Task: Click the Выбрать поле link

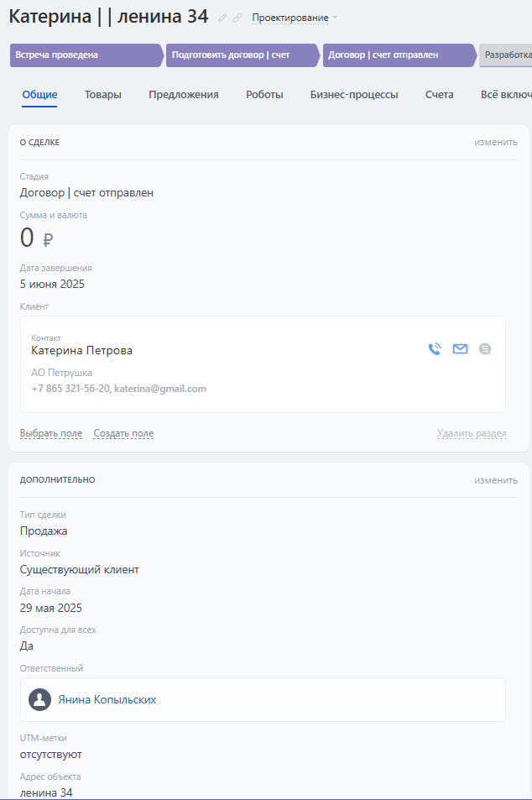Action: coord(51,433)
